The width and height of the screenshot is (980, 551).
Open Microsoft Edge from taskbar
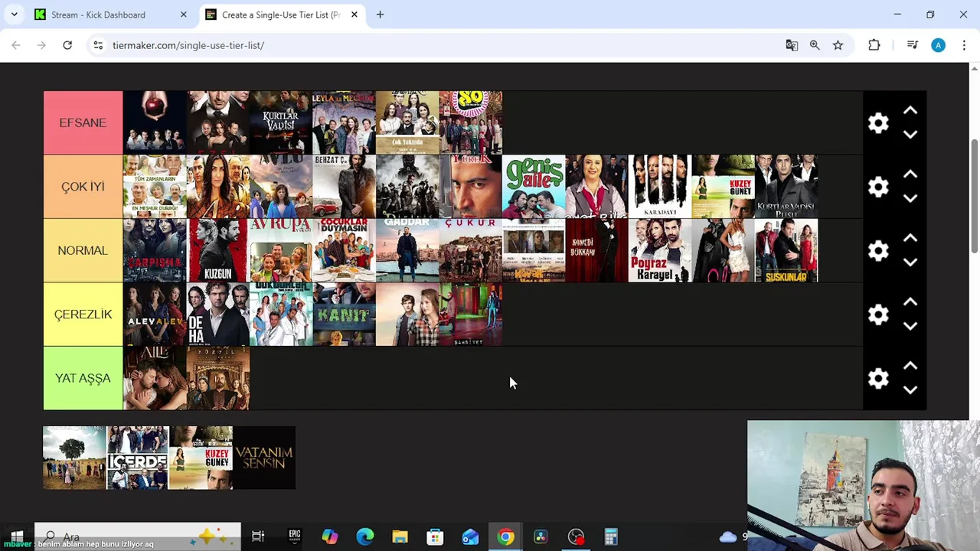(x=365, y=536)
